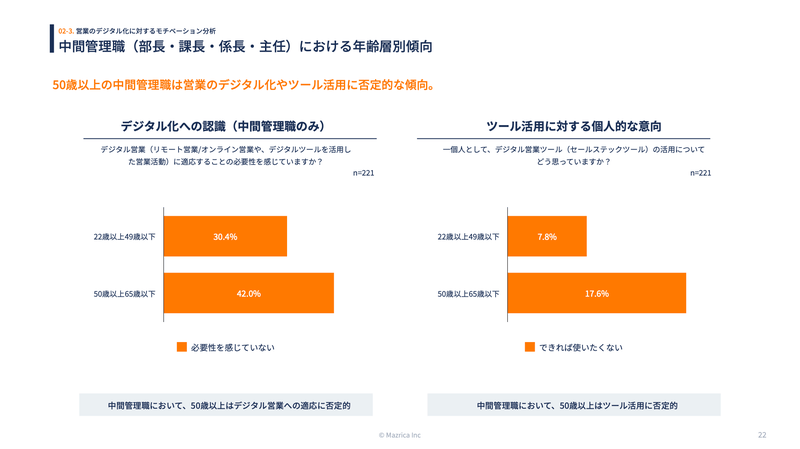Screen dimensions: 800x449
Task: Select the left conclusion box about デジタル営業への適応
Action: point(227,405)
